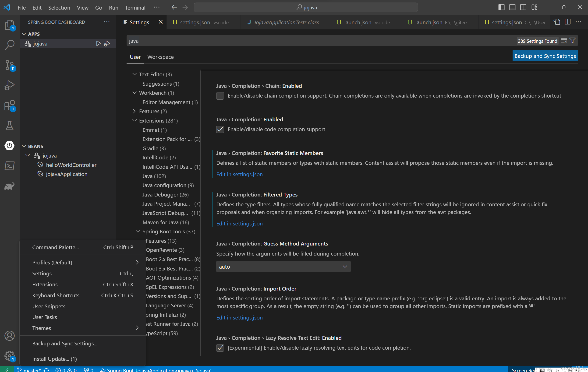The height and width of the screenshot is (372, 588).
Task: Select the Spring Boot Dashboard icon
Action: pos(10,146)
